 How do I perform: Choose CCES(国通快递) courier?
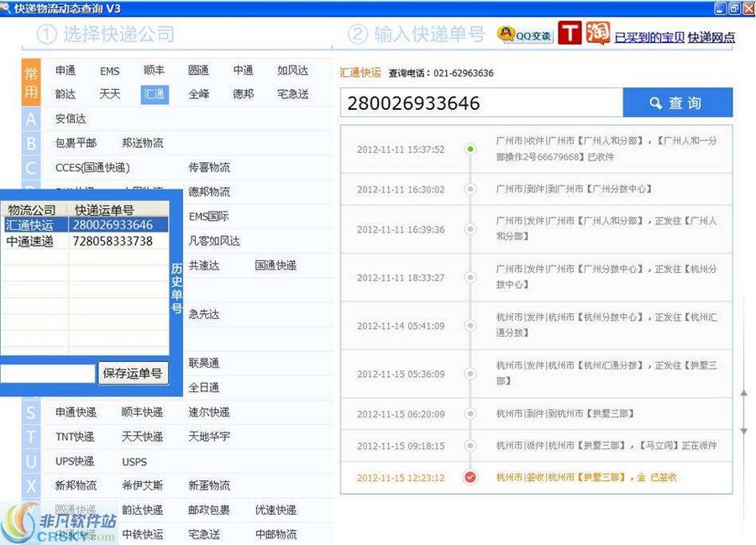click(92, 168)
